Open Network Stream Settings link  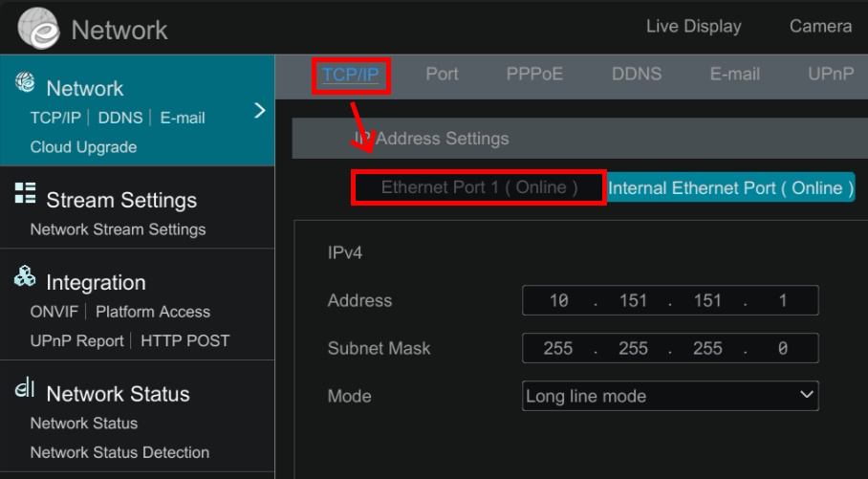(x=118, y=229)
